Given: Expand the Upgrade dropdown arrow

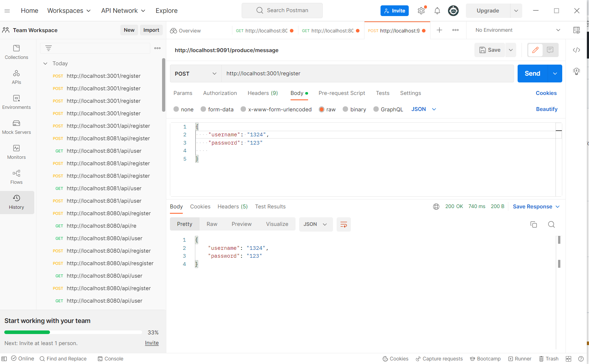Looking at the screenshot, I should pyautogui.click(x=516, y=11).
